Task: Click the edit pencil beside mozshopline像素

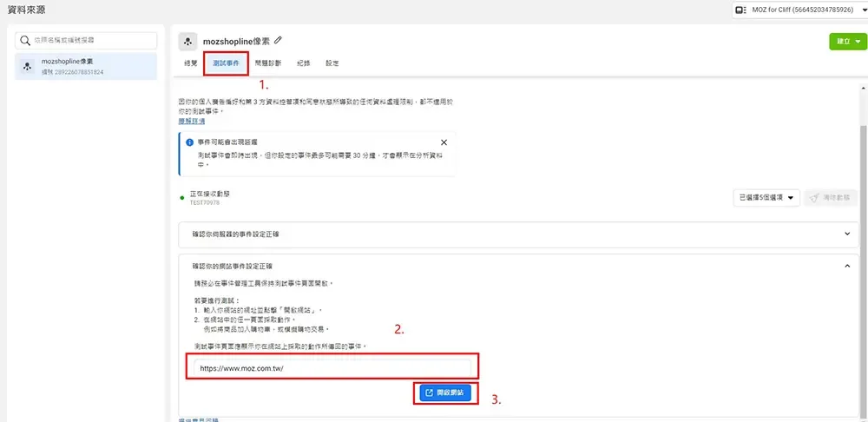Action: pyautogui.click(x=278, y=41)
